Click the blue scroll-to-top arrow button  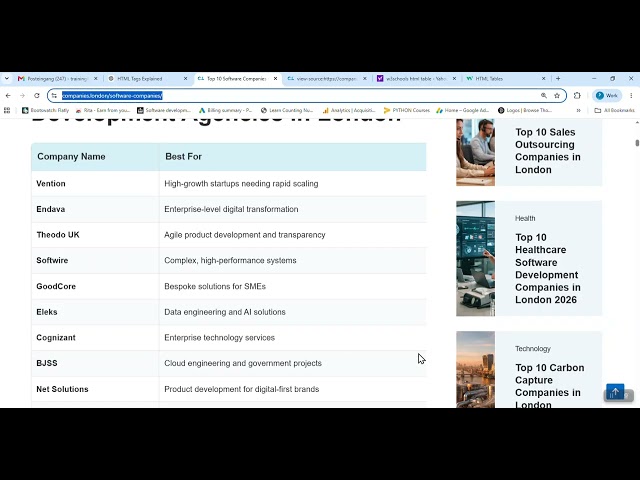(615, 392)
